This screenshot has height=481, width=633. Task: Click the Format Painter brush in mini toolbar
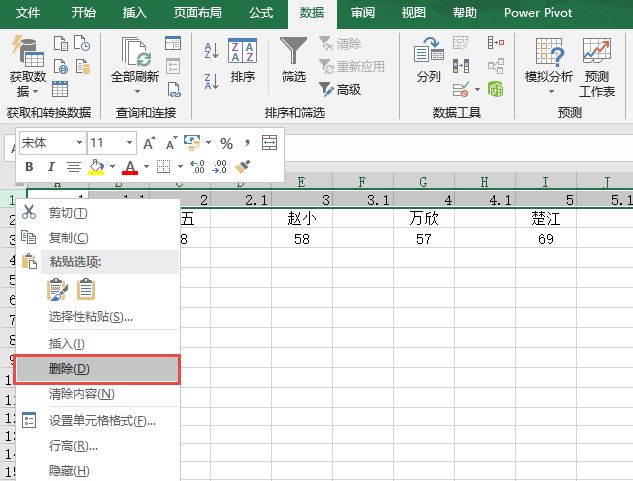pos(242,167)
